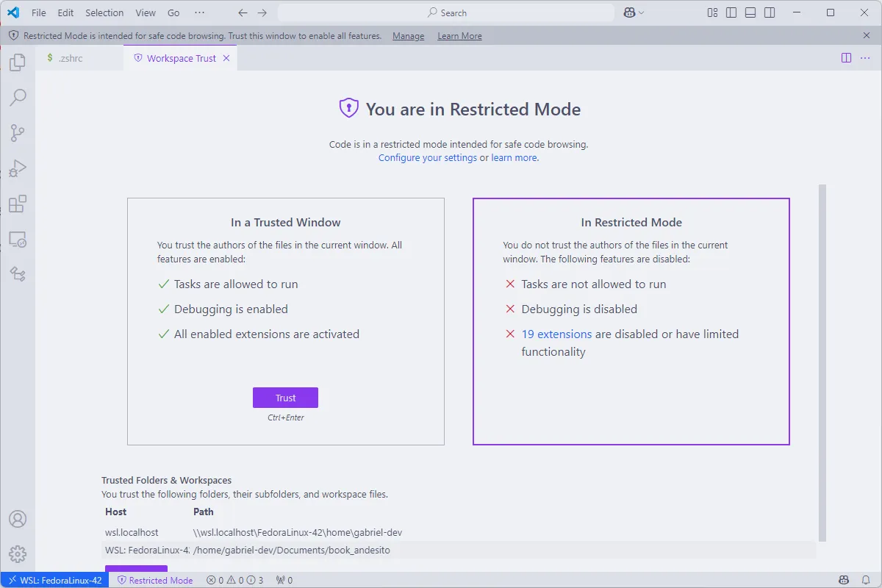Open the Selection menu
This screenshot has width=882, height=588.
104,12
